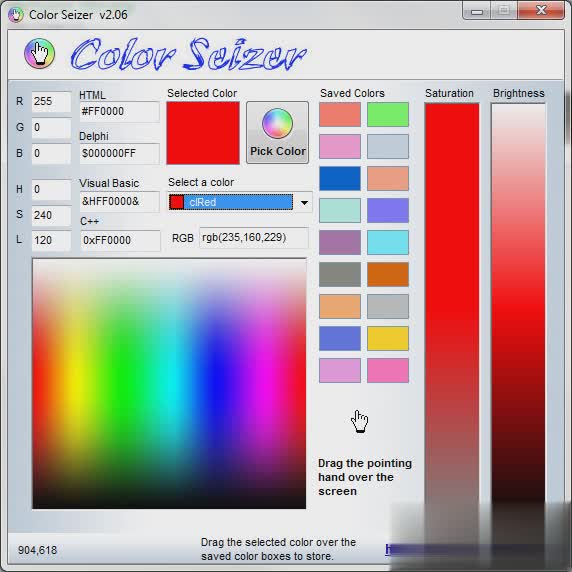Select the cyan saved color
The width and height of the screenshot is (572, 572).
pos(388,243)
